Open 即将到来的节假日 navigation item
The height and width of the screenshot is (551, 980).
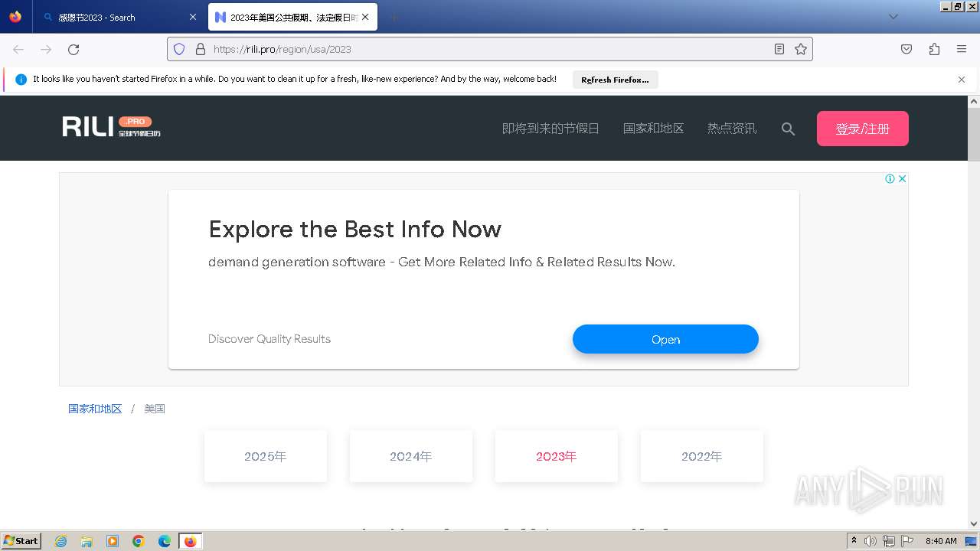[x=550, y=129]
